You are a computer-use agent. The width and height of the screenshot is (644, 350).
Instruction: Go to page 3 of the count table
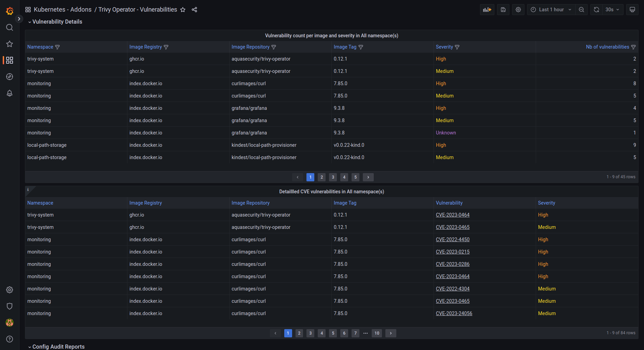pos(333,177)
